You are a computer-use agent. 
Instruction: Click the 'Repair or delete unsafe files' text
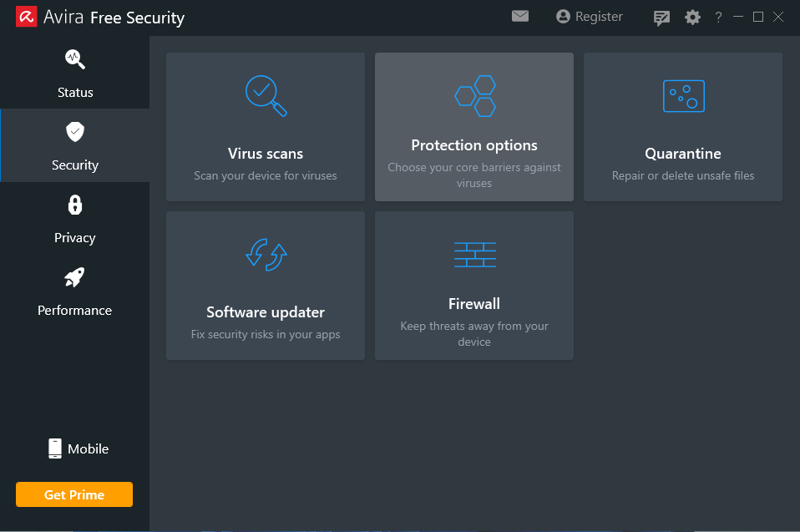point(683,175)
